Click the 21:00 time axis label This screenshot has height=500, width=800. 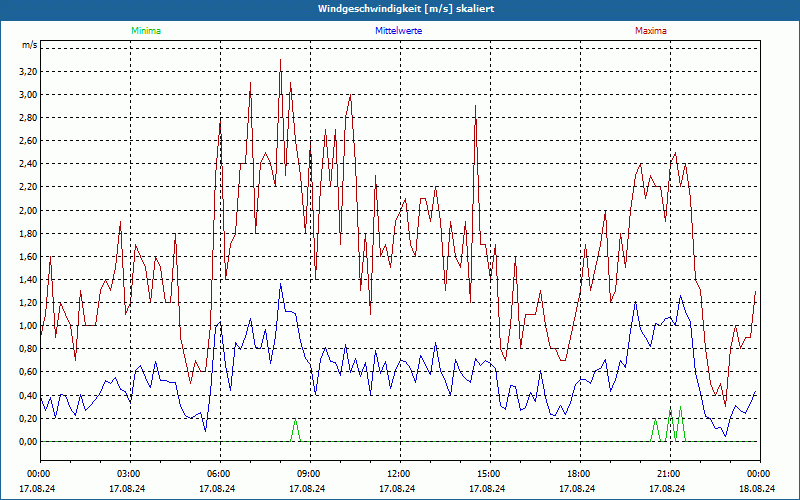click(670, 474)
